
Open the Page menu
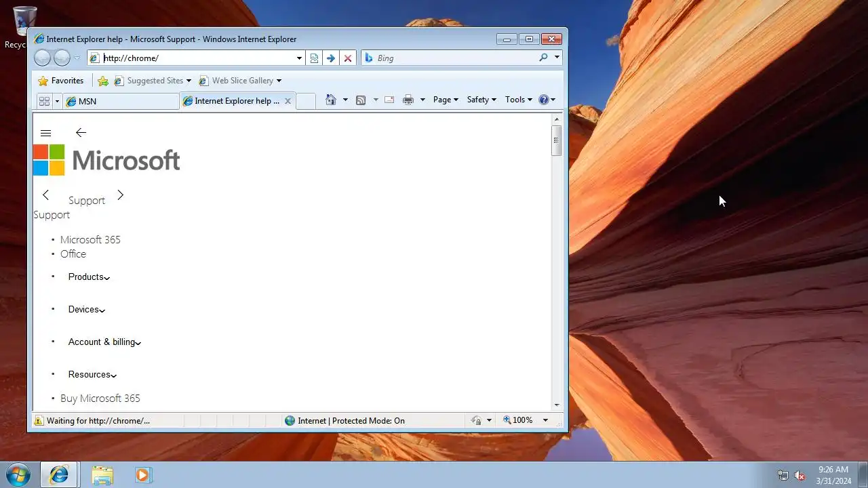click(446, 100)
